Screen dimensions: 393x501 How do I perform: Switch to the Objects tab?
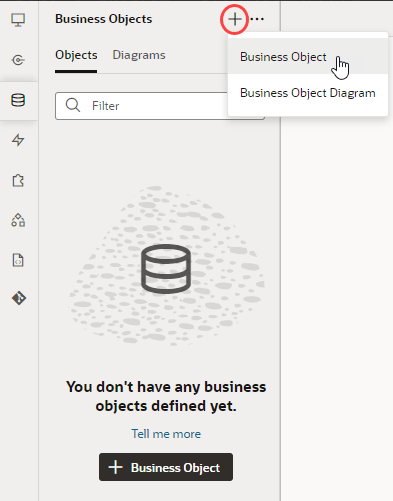pyautogui.click(x=76, y=55)
